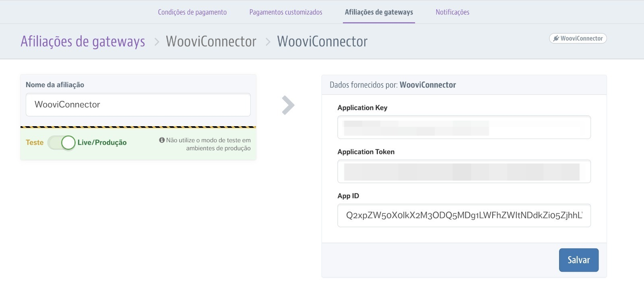Screen dimensions: 644x297
Task: Click the large chevron arrow between panels
Action: [288, 105]
